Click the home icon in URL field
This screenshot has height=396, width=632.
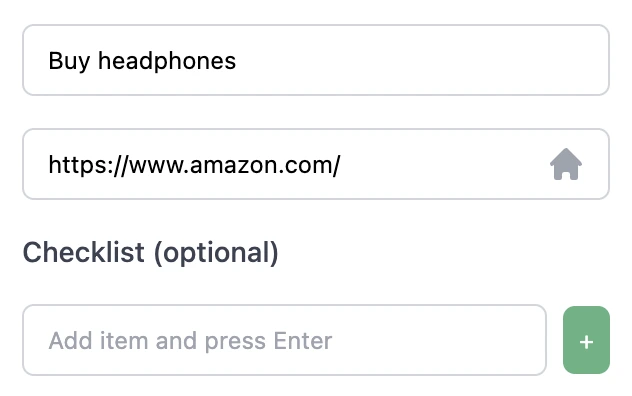click(x=565, y=164)
